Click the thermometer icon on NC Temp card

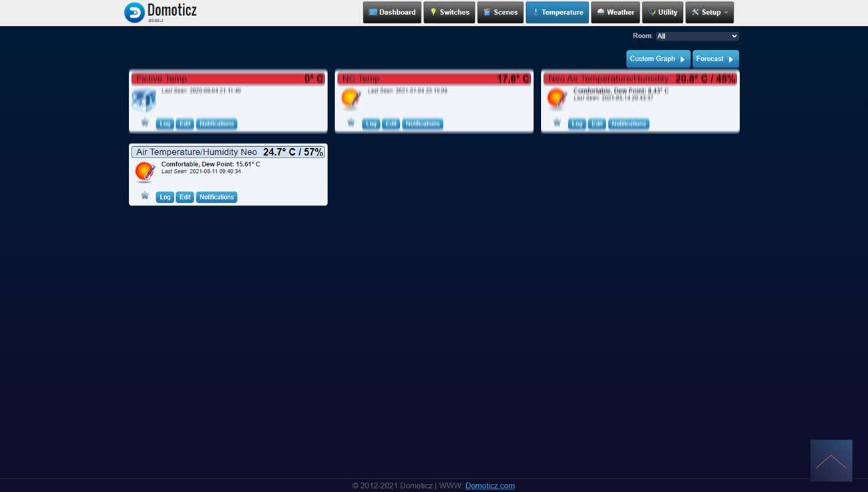click(x=351, y=99)
